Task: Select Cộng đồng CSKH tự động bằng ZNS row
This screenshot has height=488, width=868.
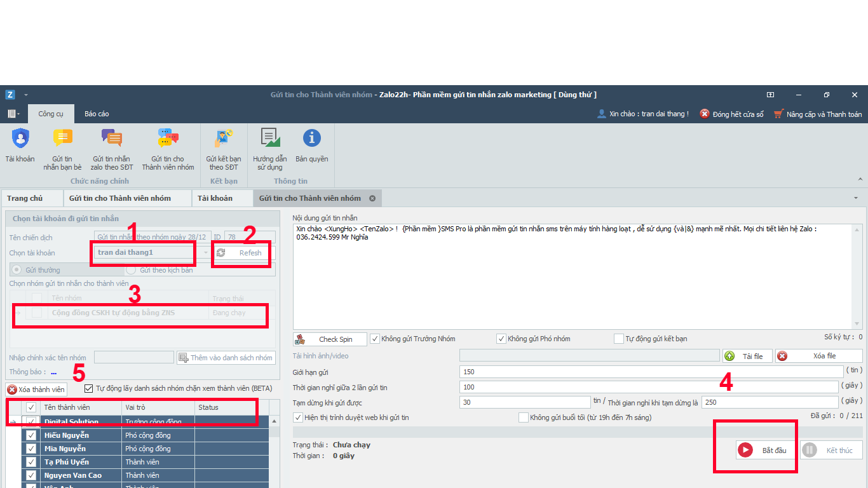Action: pyautogui.click(x=144, y=313)
